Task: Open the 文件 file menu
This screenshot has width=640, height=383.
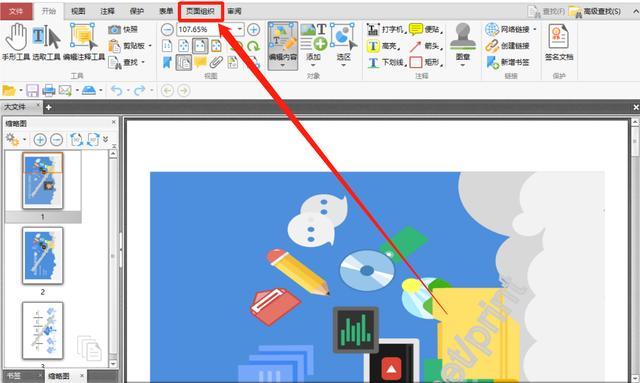Action: (x=16, y=11)
